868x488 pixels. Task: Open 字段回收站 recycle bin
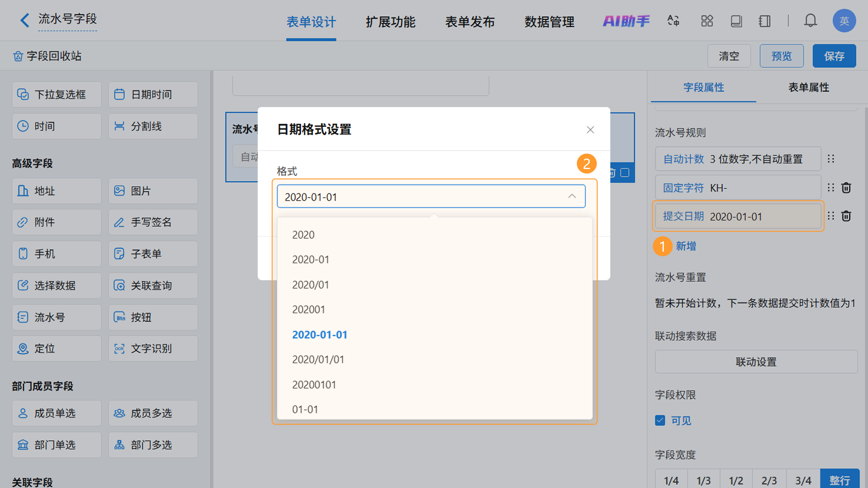pos(47,56)
